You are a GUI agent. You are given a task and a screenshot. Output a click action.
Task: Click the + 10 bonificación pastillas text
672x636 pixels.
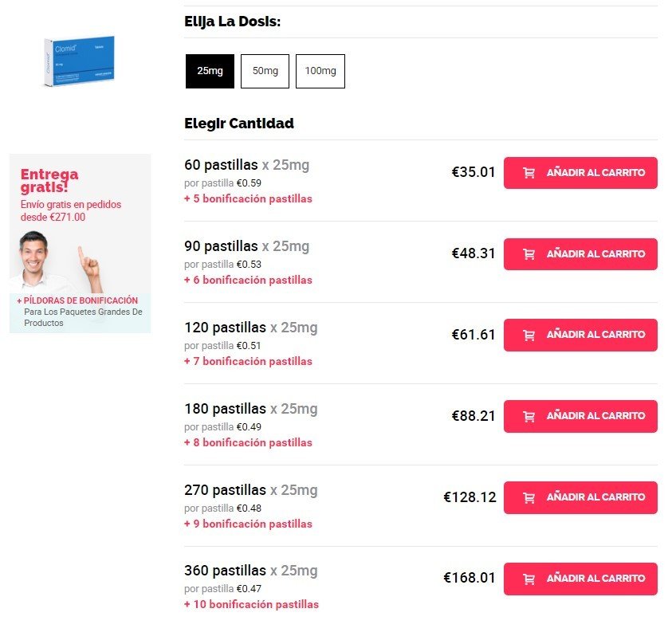[251, 605]
